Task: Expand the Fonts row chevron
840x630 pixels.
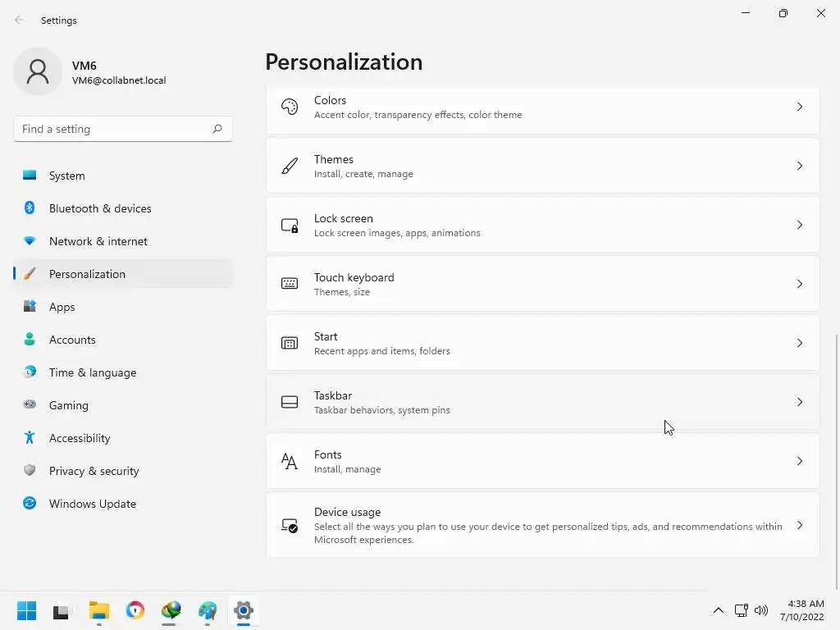Action: [x=799, y=461]
